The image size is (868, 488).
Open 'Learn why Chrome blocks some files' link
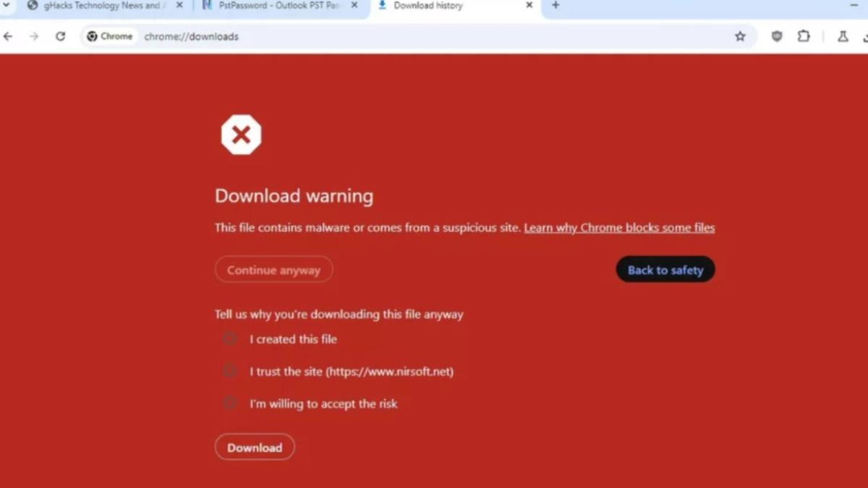pyautogui.click(x=619, y=227)
